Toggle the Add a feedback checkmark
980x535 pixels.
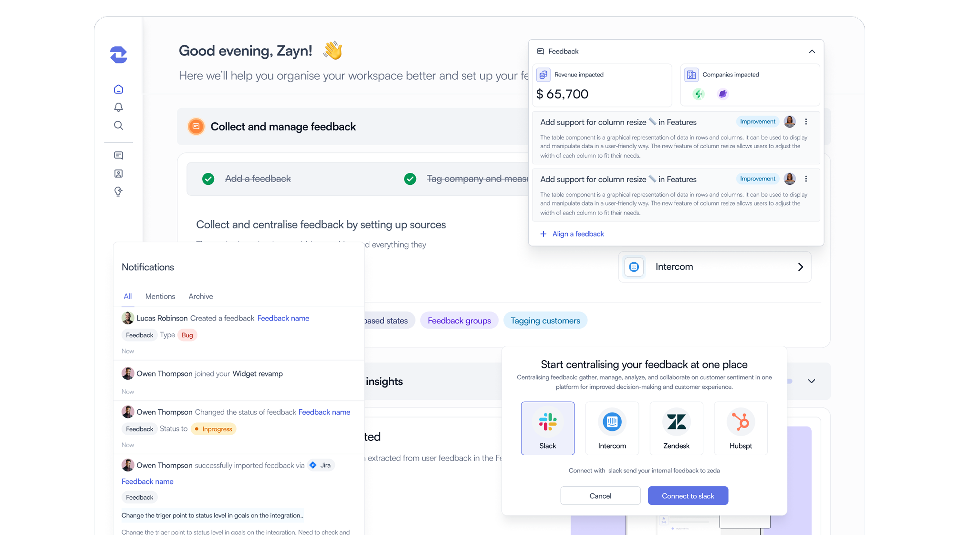[208, 179]
